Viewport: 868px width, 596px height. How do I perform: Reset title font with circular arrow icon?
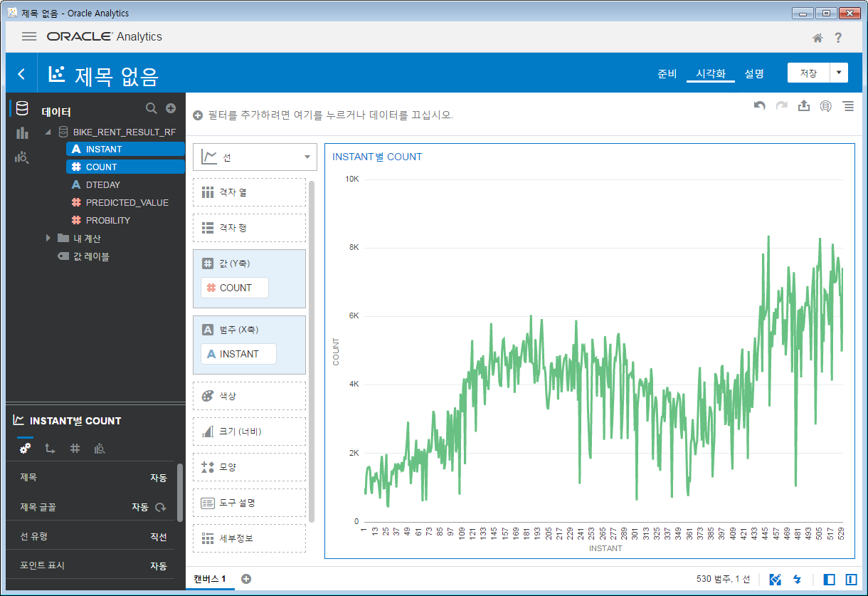[x=161, y=508]
